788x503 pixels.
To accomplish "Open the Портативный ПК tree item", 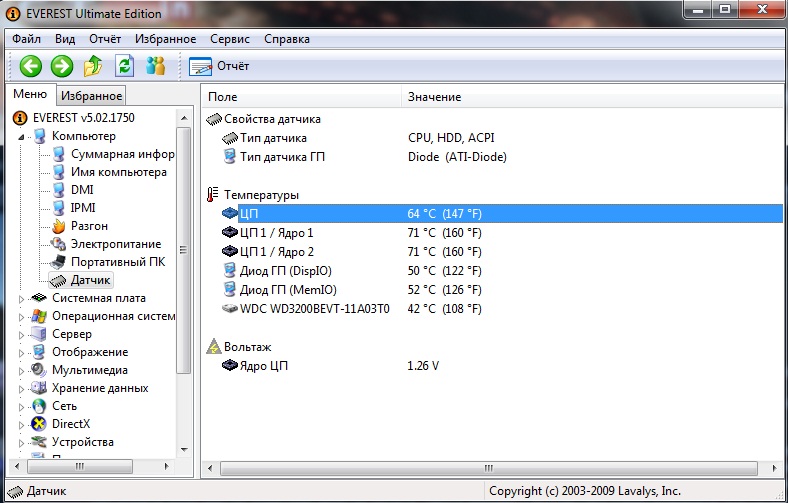I will [x=118, y=262].
